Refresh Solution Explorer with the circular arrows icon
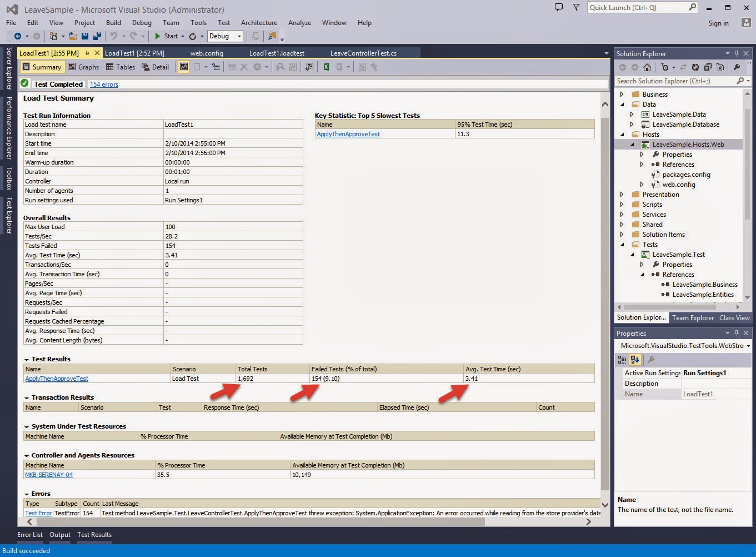The height and width of the screenshot is (557, 756). (x=695, y=67)
